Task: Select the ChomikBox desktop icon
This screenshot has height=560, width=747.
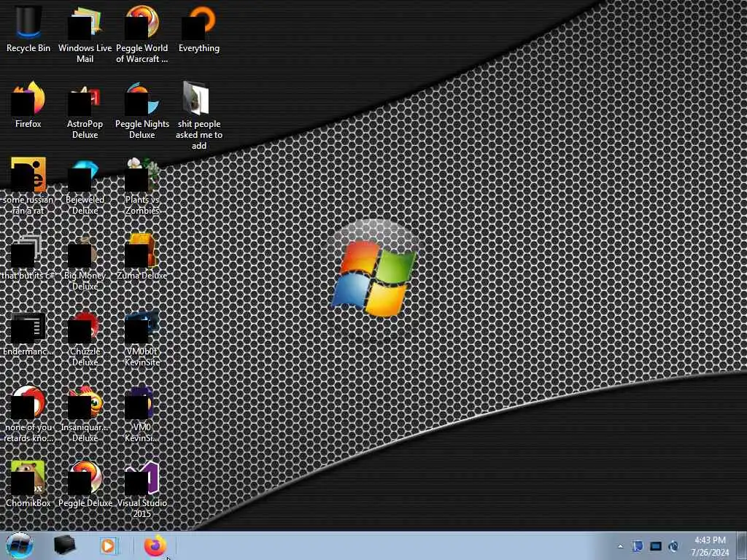Action: tap(28, 483)
